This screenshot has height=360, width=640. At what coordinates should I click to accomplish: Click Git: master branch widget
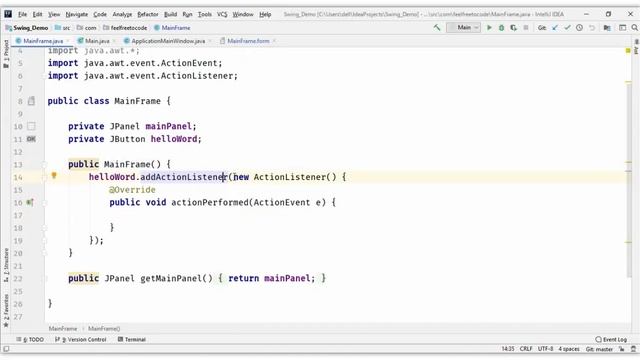tap(599, 349)
